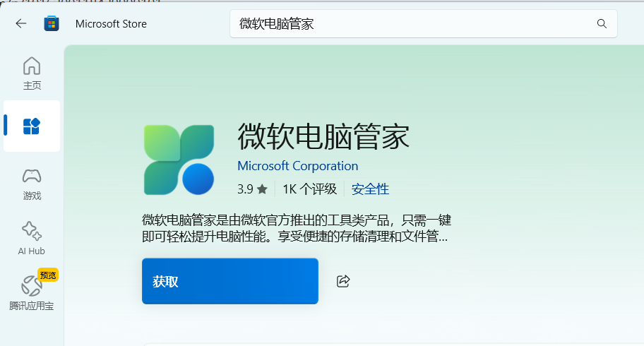Click the 3.9 star rating

click(x=252, y=189)
